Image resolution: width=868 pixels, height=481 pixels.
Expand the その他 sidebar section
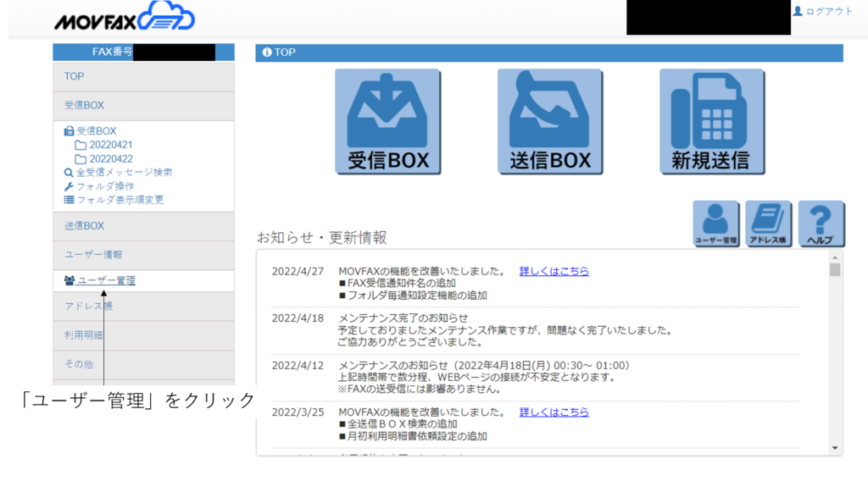143,364
